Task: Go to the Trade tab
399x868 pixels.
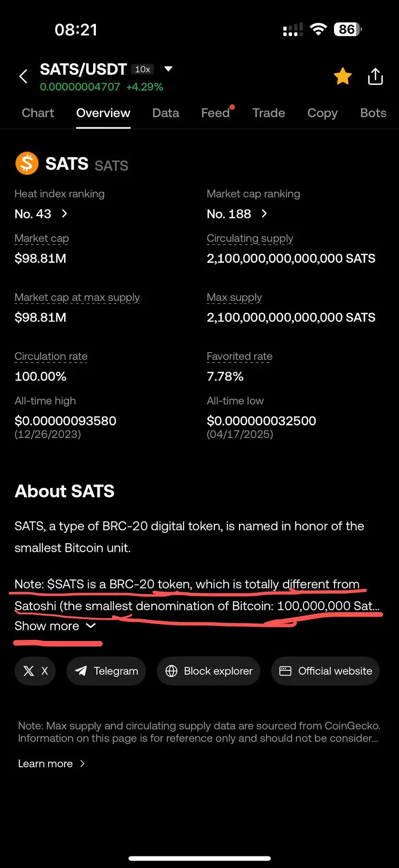Action: coord(269,113)
